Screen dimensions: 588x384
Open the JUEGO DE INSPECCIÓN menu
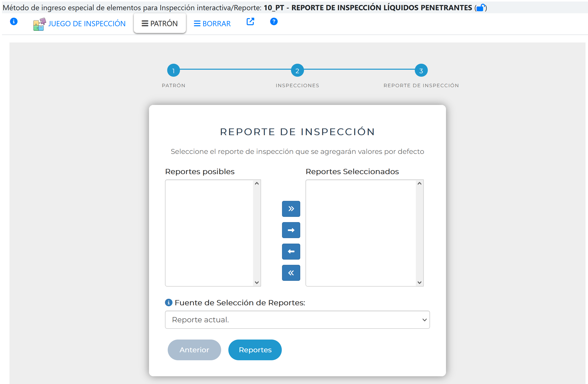80,24
